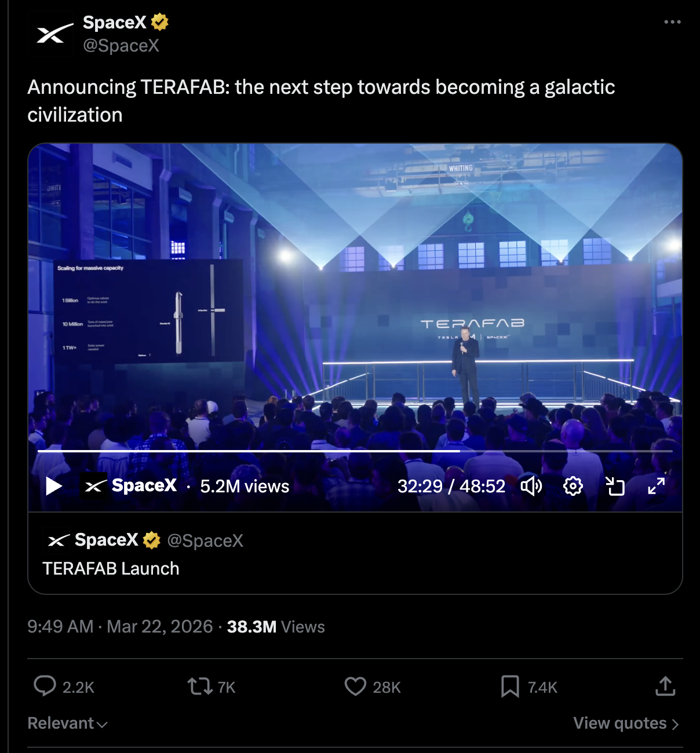Expand the Relevant sort dropdown
This screenshot has height=753, width=700.
(67, 723)
